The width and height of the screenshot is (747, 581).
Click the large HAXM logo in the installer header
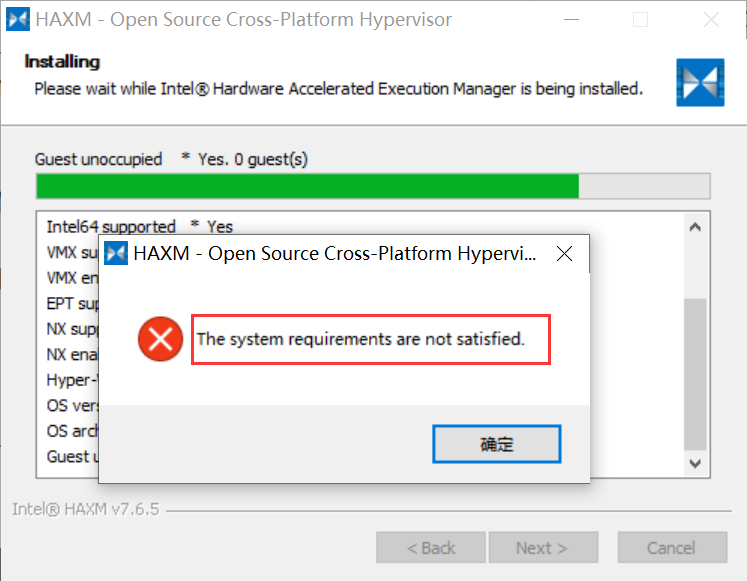click(700, 82)
